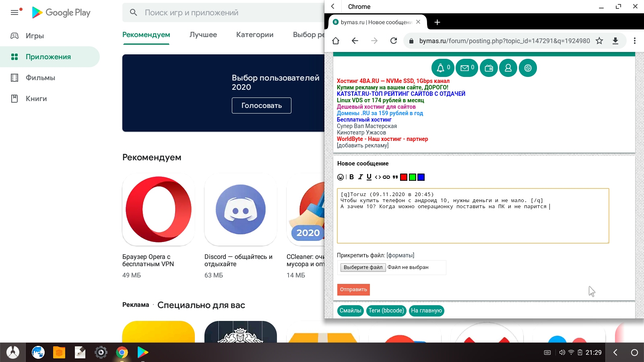Go to Chrome home page
644x362 pixels.
(336, 41)
